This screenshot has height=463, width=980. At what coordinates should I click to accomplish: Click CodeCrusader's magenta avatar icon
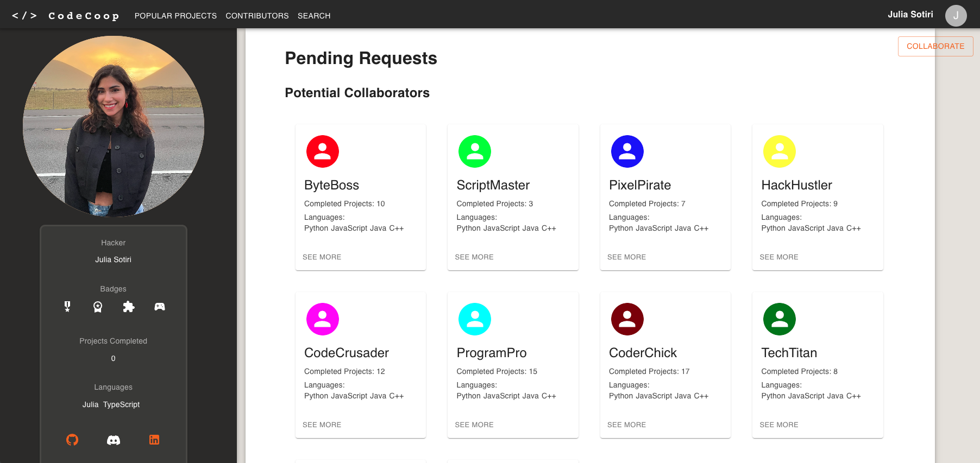[322, 319]
